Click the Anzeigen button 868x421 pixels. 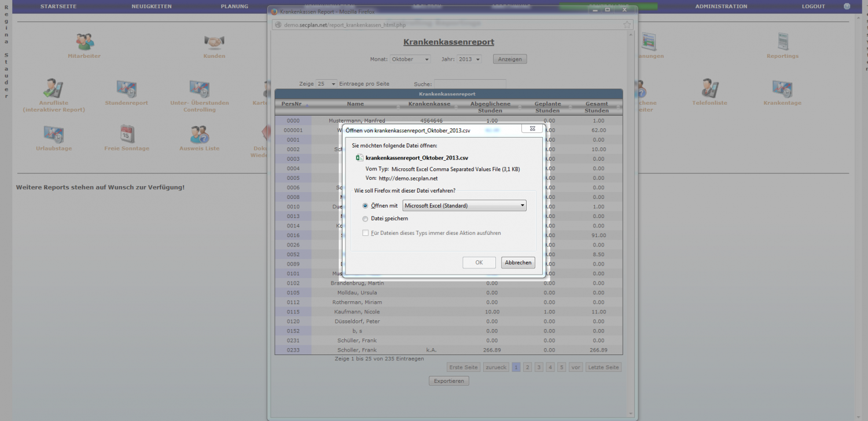[510, 59]
